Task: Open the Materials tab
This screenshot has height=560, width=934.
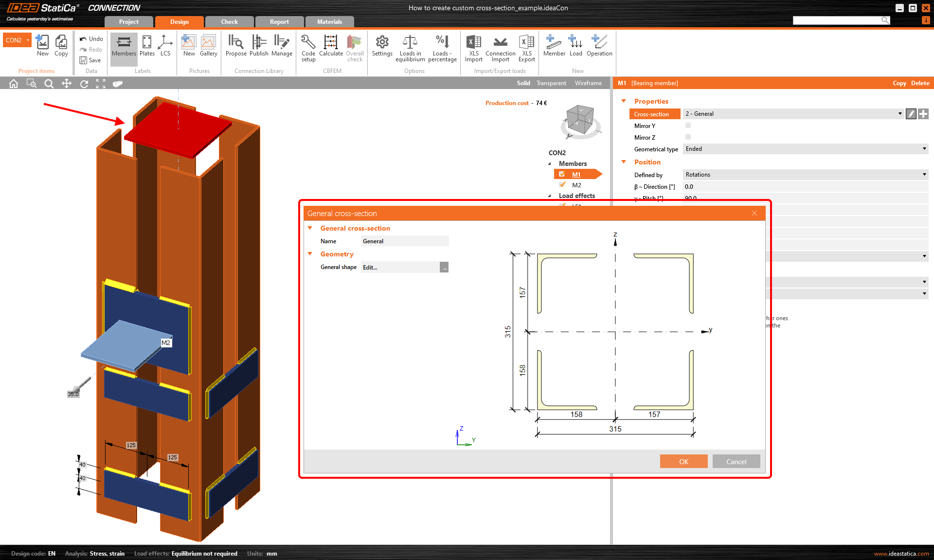Action: pyautogui.click(x=330, y=21)
